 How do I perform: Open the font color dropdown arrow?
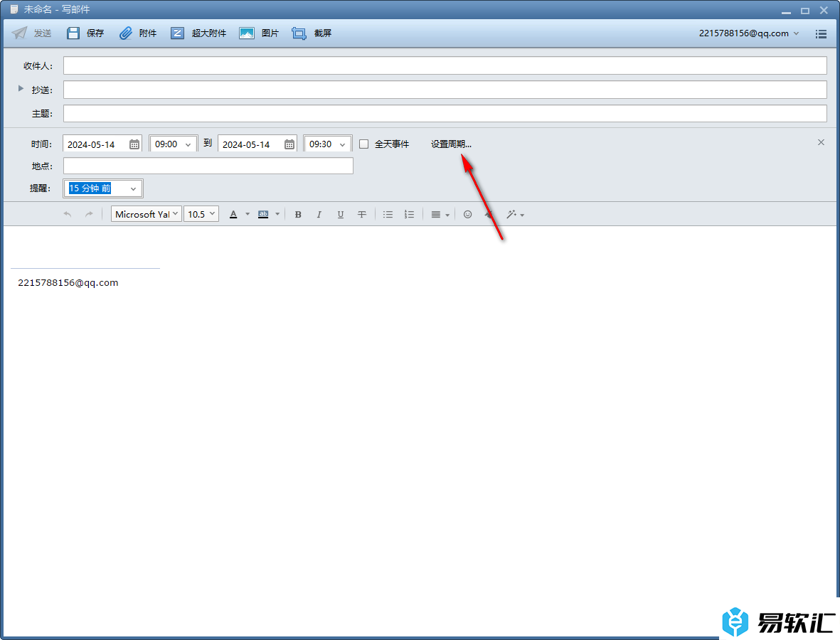pos(248,214)
